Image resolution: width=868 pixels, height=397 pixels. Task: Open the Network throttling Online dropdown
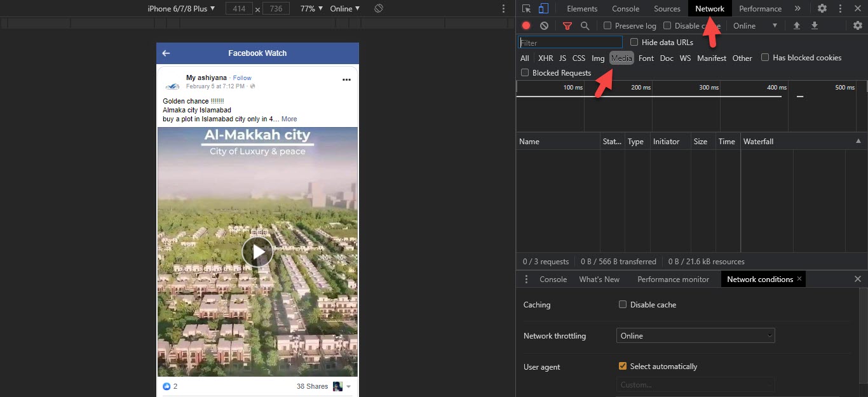click(695, 336)
